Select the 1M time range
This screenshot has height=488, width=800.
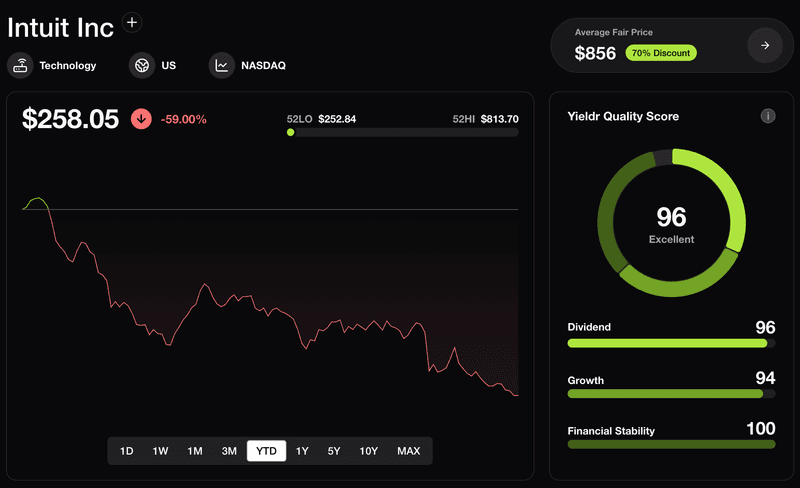pyautogui.click(x=195, y=451)
